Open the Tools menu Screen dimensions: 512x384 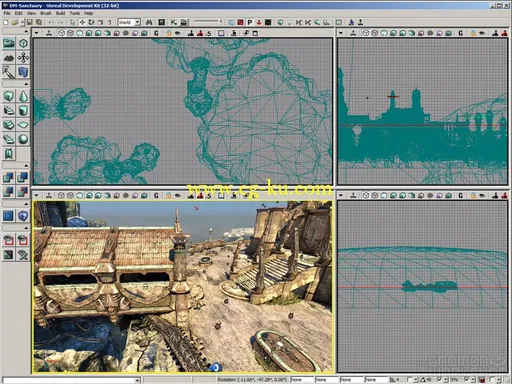75,13
